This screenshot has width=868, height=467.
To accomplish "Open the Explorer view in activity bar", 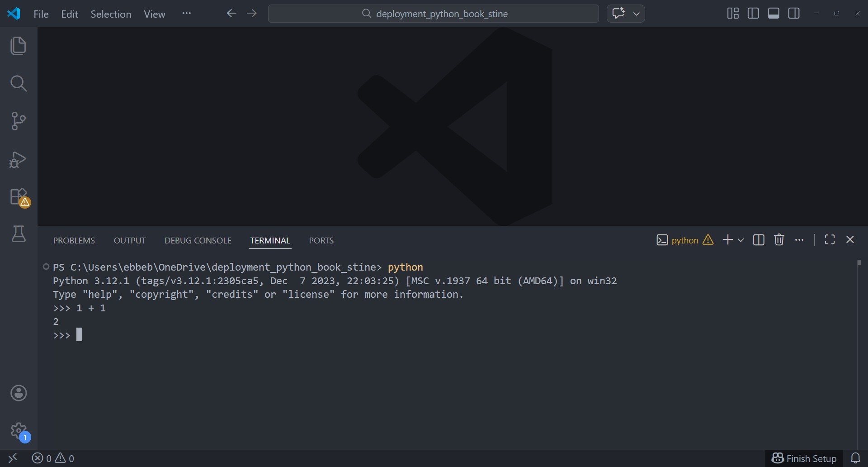I will pyautogui.click(x=18, y=46).
